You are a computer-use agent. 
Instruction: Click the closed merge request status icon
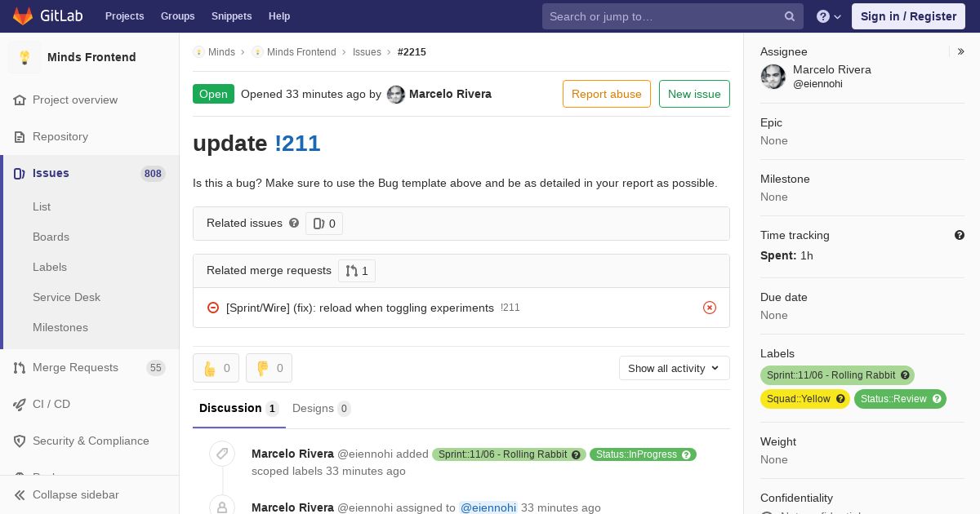click(213, 308)
